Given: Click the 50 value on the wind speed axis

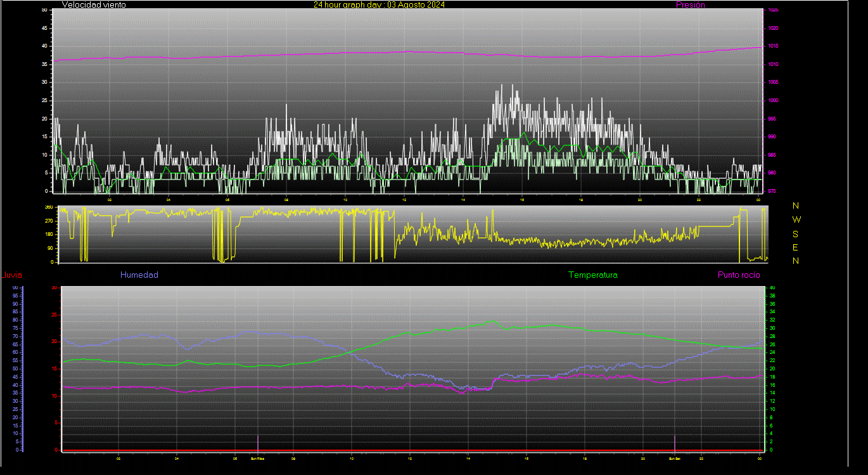Looking at the screenshot, I should click(x=44, y=10).
